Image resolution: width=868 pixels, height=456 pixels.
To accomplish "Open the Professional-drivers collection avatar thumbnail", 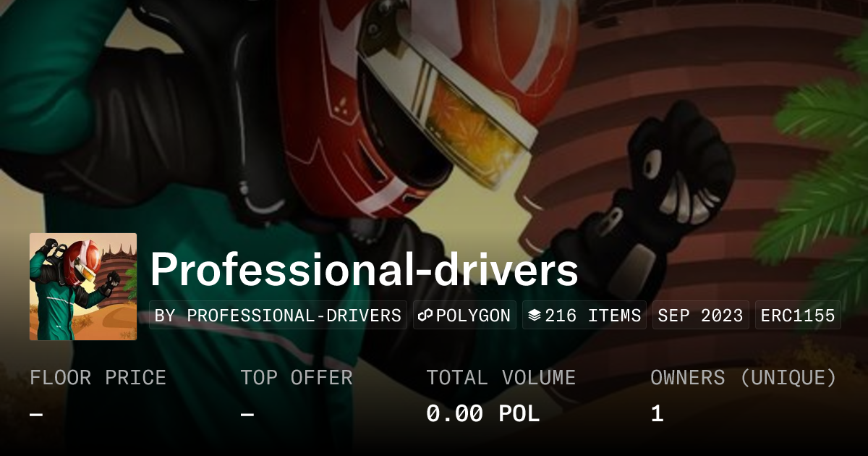I will click(x=83, y=287).
